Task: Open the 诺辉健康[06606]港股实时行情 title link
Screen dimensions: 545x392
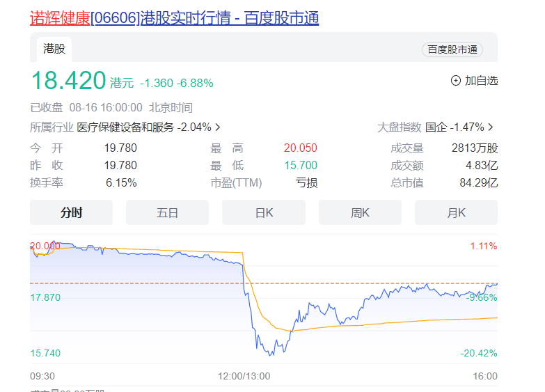Action: (174, 18)
